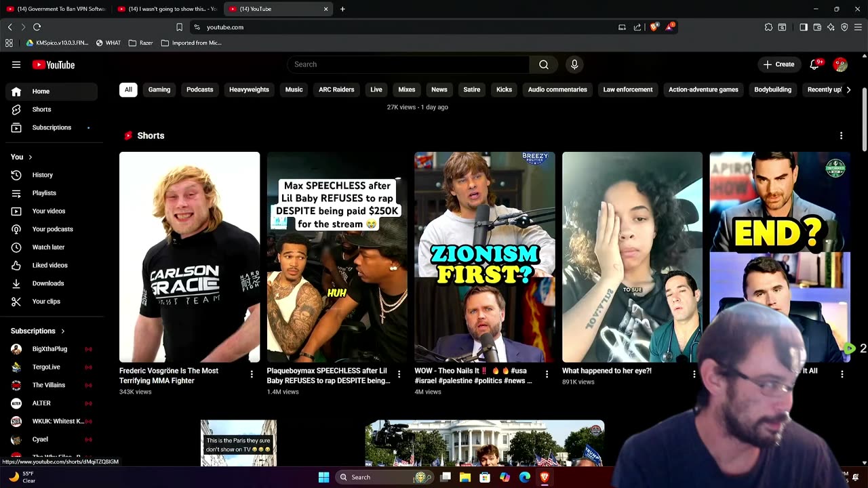This screenshot has width=868, height=488.
Task: Go back in browser history
Action: (9, 27)
